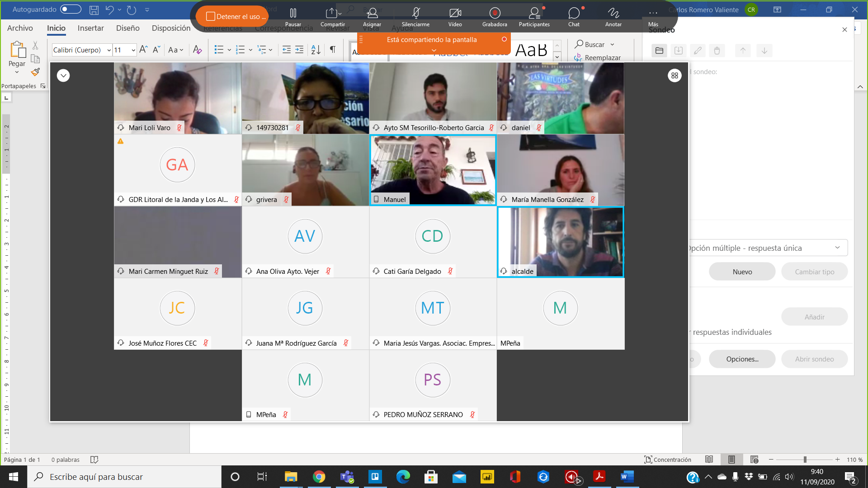868x488 pixels.
Task: Click the Pausar share control
Action: coord(293,17)
